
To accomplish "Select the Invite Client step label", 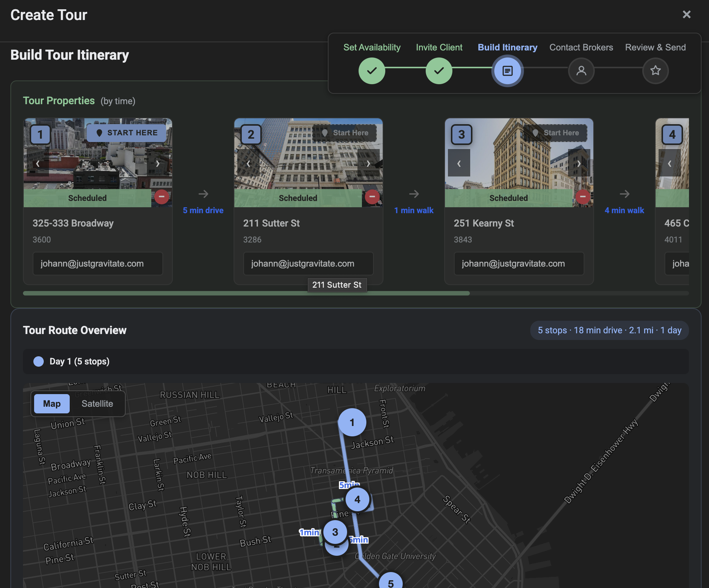I will [439, 47].
